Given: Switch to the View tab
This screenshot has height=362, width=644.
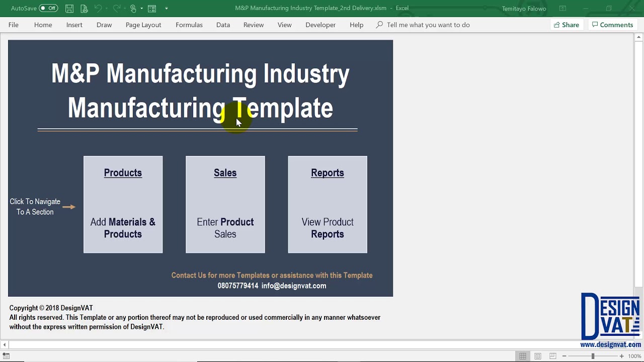Looking at the screenshot, I should point(285,25).
